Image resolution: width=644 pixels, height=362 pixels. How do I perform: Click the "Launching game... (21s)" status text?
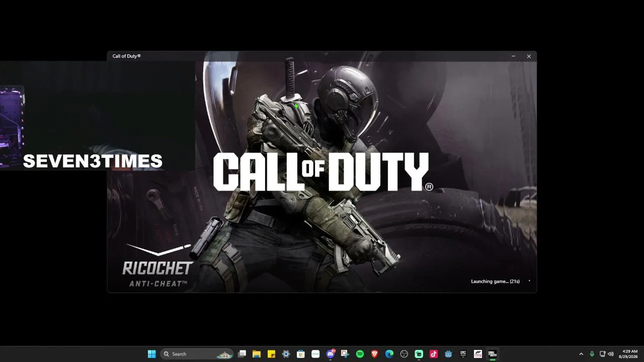tap(495, 282)
